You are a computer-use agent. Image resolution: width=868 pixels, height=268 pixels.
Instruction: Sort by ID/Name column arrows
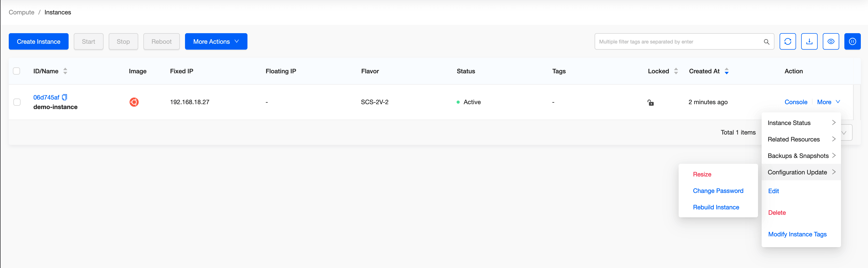(65, 71)
